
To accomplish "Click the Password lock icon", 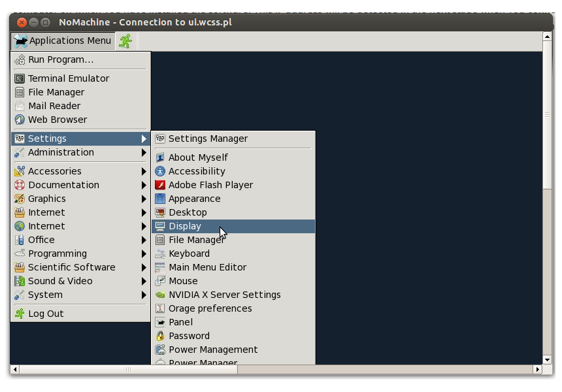I will (x=160, y=336).
